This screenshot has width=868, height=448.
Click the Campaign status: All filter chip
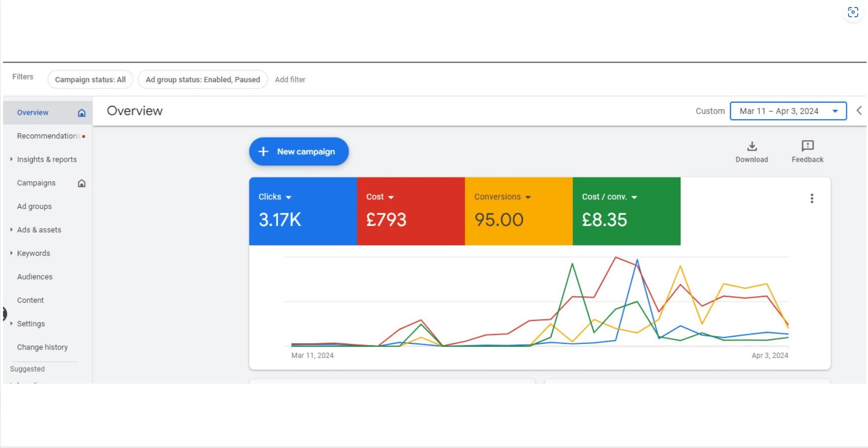click(x=90, y=79)
